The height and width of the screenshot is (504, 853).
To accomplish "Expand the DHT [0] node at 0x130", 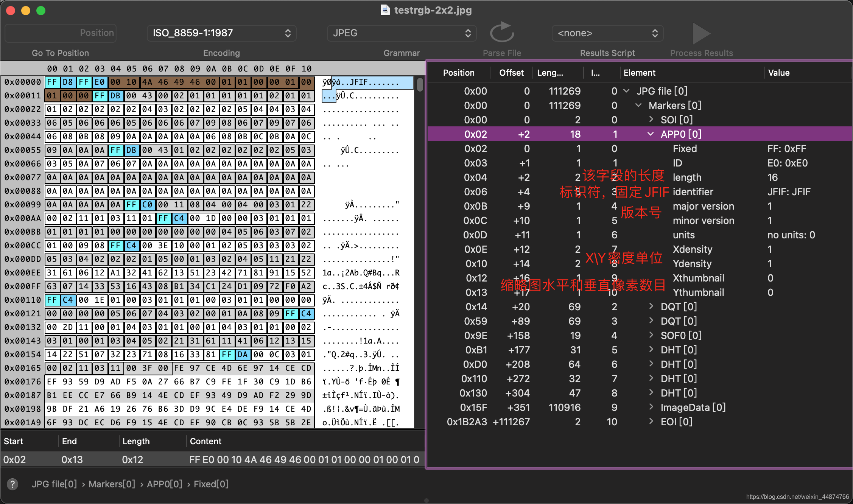I will click(x=651, y=393).
